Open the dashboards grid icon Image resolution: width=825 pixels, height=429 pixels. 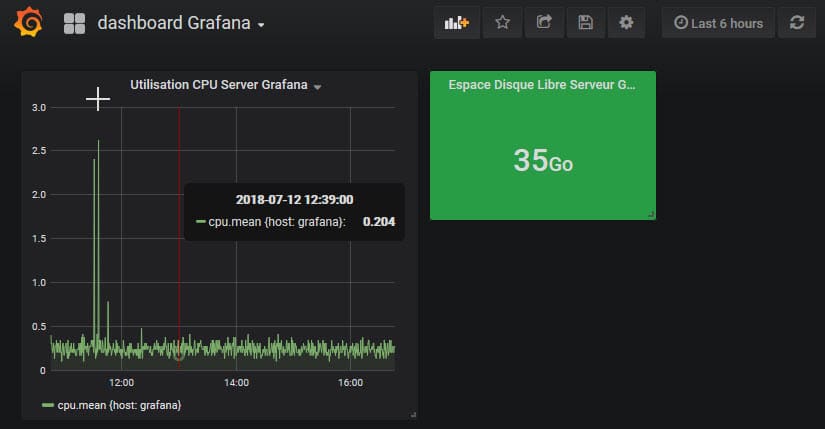click(x=74, y=23)
